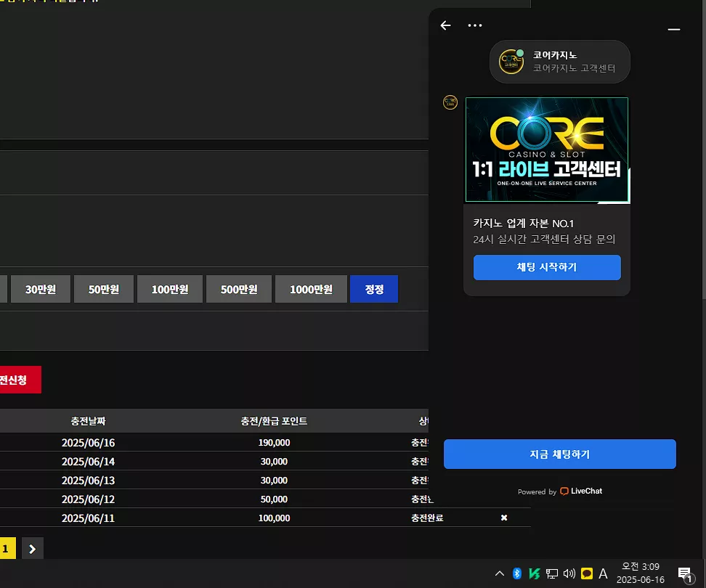This screenshot has height=588, width=706.
Task: Click the small CORE avatar beside the chat card
Action: click(x=450, y=102)
